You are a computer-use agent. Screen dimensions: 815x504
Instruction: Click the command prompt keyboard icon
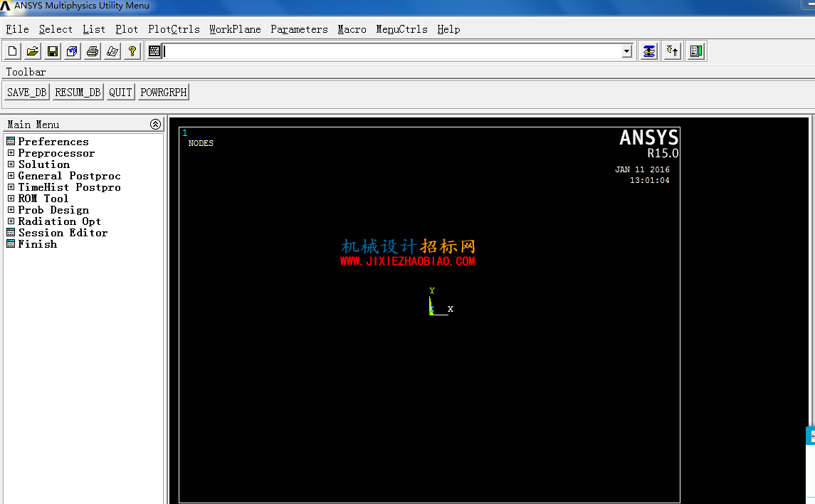[x=154, y=51]
